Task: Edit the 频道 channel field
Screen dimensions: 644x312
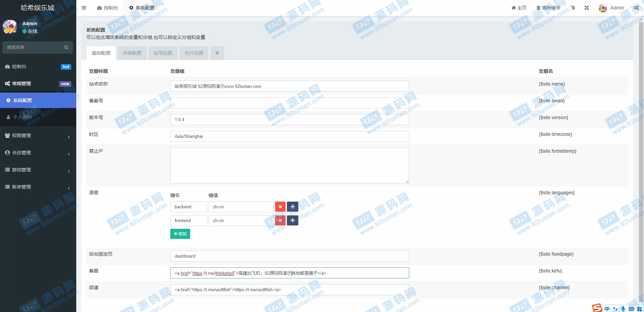Action: pos(290,290)
